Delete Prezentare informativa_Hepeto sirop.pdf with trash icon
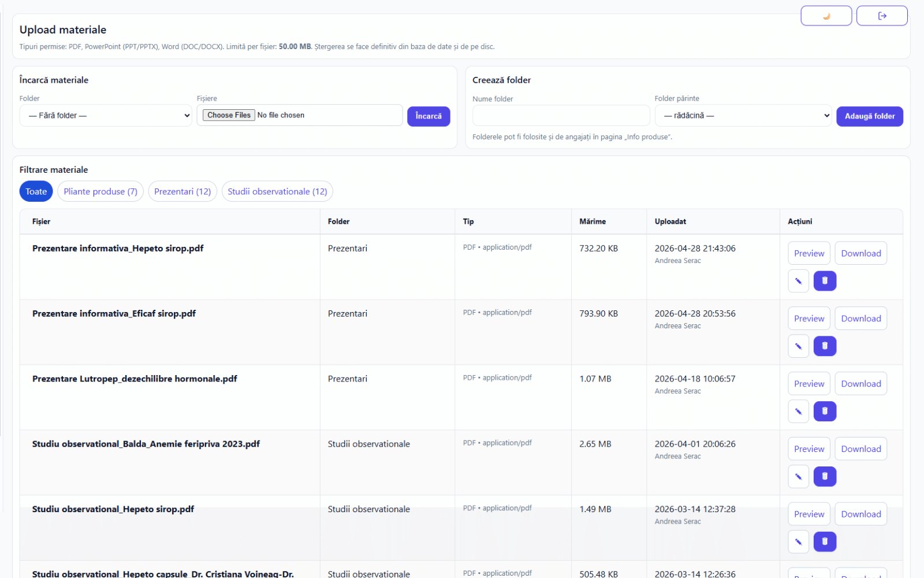The width and height of the screenshot is (924, 578). click(x=825, y=281)
